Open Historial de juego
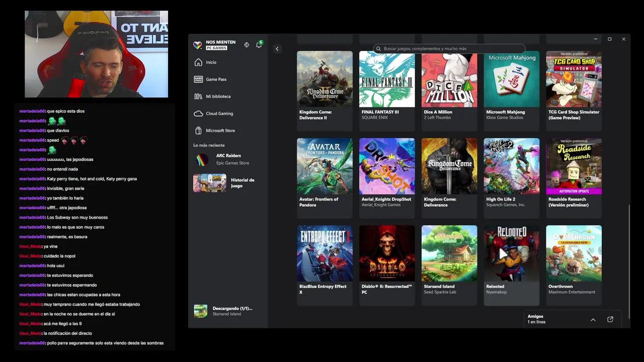644x362 pixels. (x=227, y=183)
